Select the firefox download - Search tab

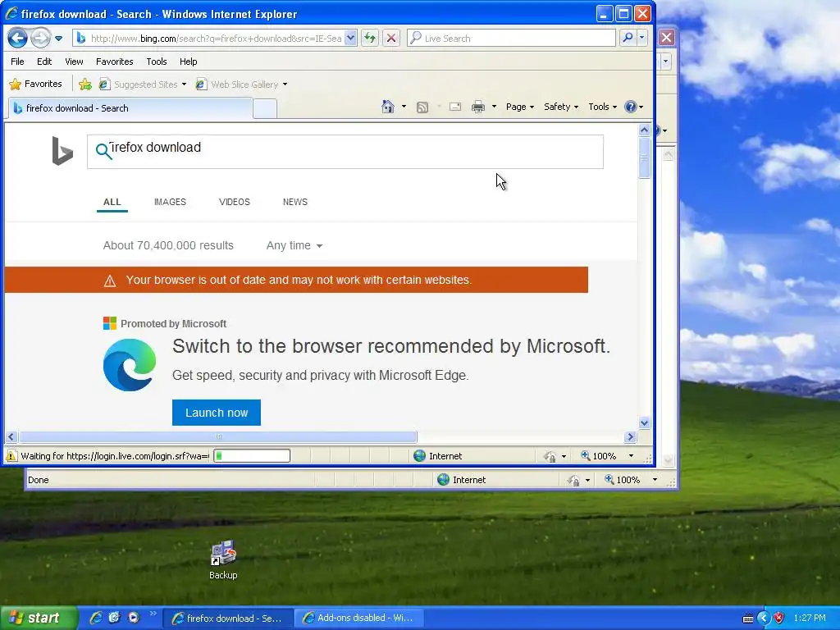click(130, 108)
